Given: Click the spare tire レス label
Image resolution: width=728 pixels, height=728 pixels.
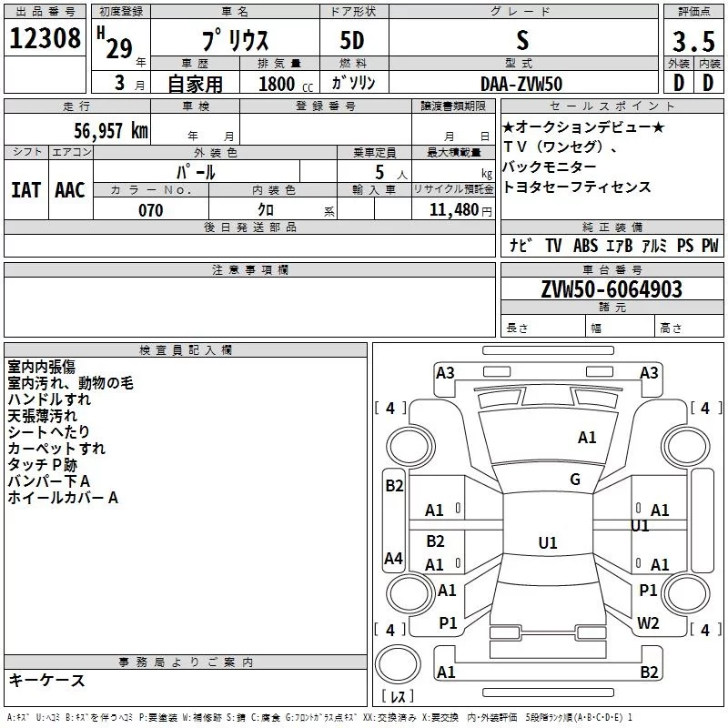Looking at the screenshot, I should point(398,696).
